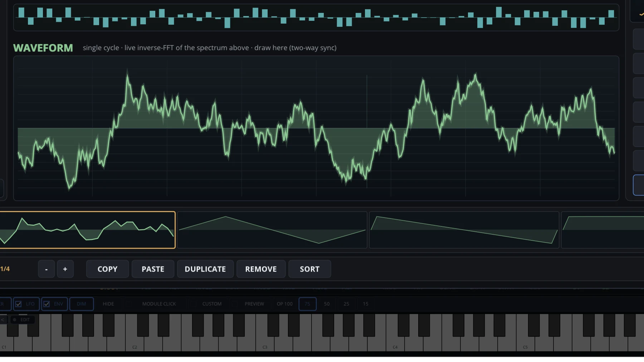Click the COPY button

pos(107,269)
